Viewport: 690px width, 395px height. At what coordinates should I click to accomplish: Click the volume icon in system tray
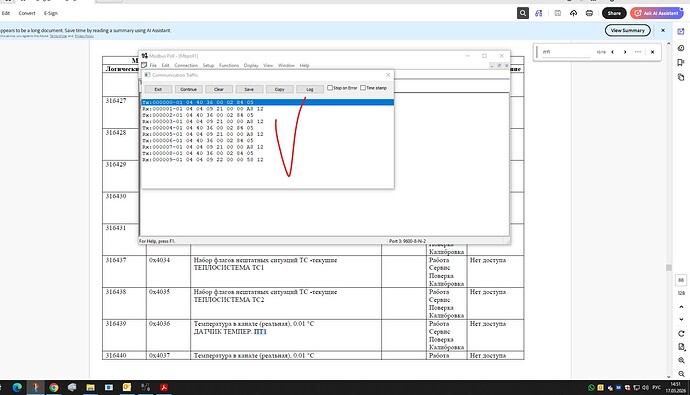646,388
